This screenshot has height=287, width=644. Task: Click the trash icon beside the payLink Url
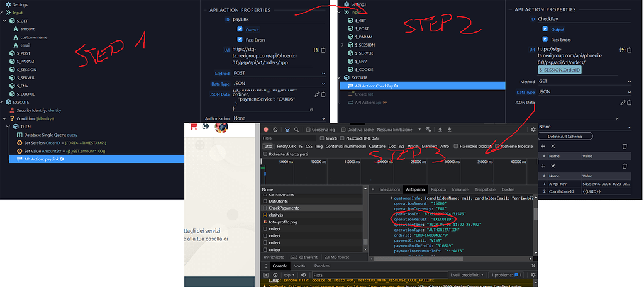pos(323,50)
